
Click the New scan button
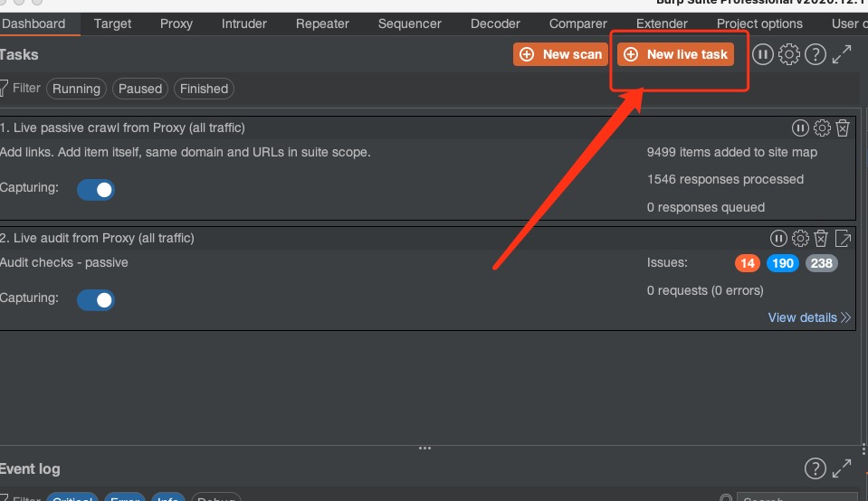click(560, 54)
